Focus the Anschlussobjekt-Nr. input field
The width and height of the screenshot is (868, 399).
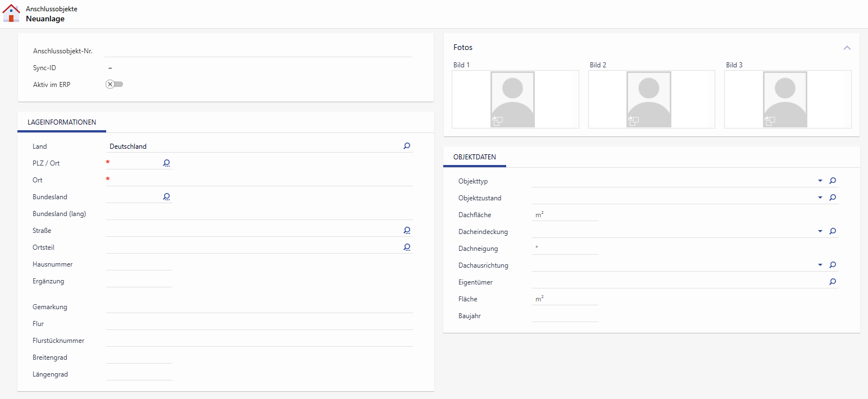point(258,51)
